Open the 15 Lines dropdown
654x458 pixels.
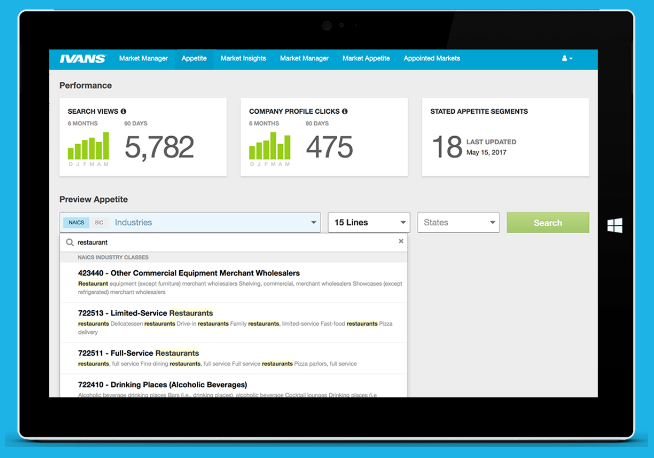coord(369,222)
